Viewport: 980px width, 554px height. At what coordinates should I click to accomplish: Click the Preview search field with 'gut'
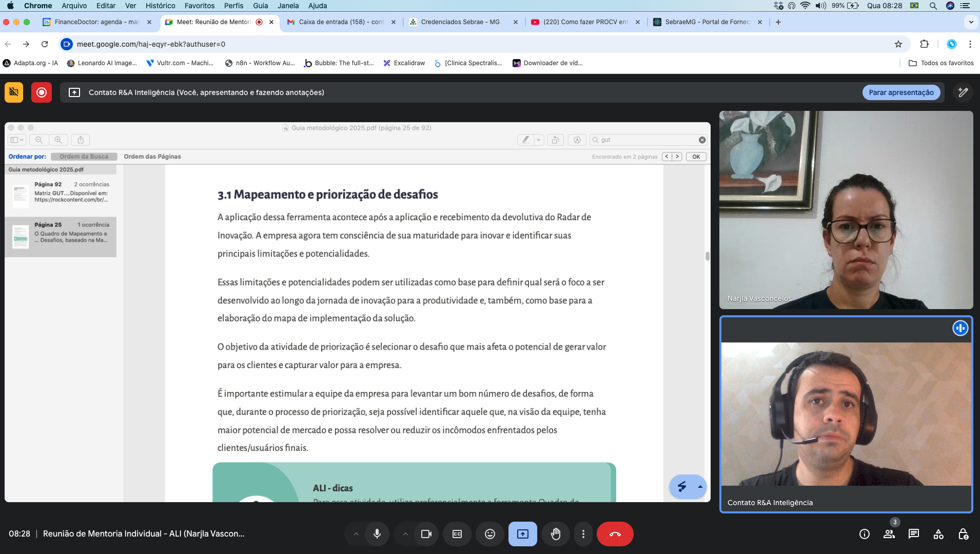649,140
